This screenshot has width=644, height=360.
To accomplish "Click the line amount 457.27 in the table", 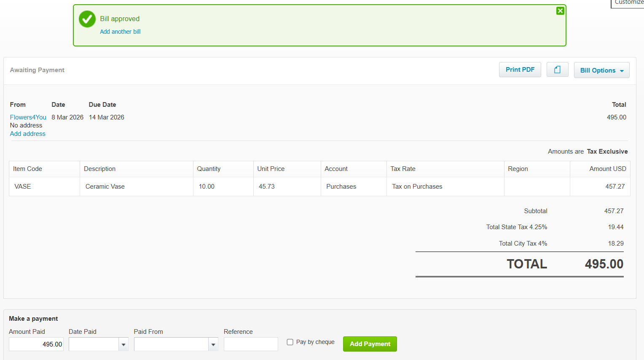I will pos(615,187).
